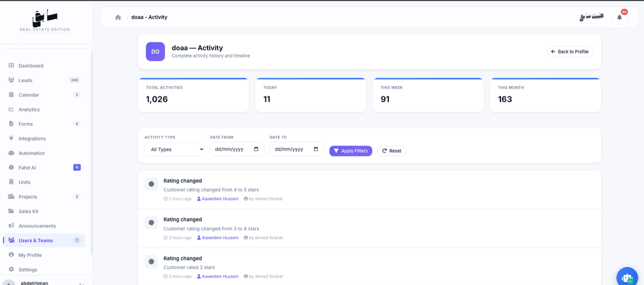Click the Sales Kit folder icon

[11, 211]
